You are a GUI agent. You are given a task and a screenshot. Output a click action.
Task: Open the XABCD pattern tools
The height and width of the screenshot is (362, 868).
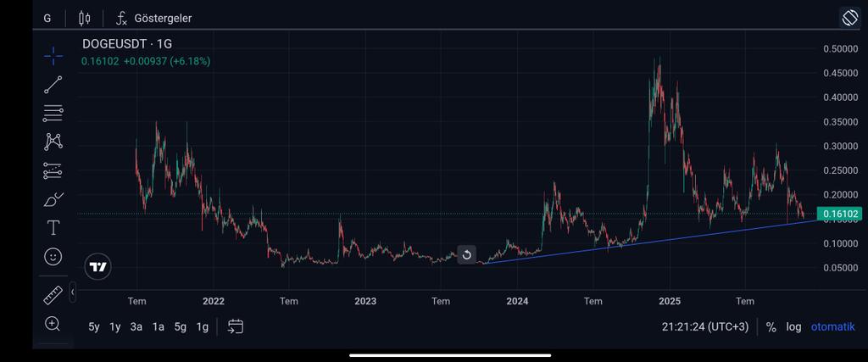pos(53,142)
